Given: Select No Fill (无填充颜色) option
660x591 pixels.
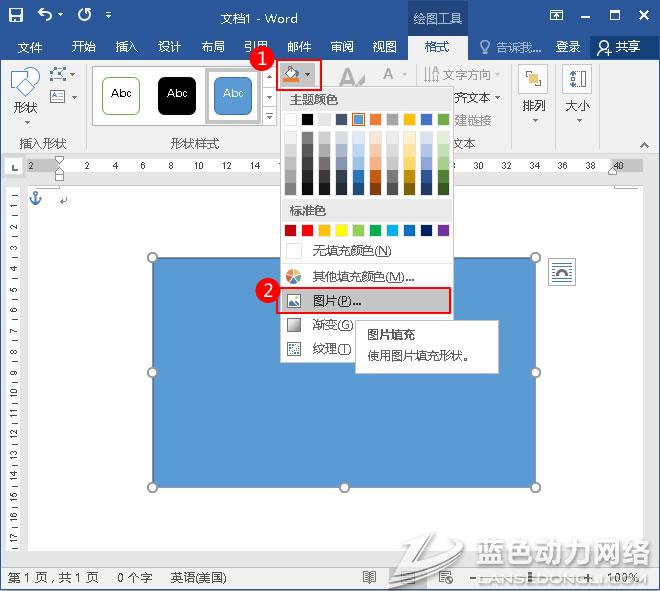Looking at the screenshot, I should (x=351, y=251).
